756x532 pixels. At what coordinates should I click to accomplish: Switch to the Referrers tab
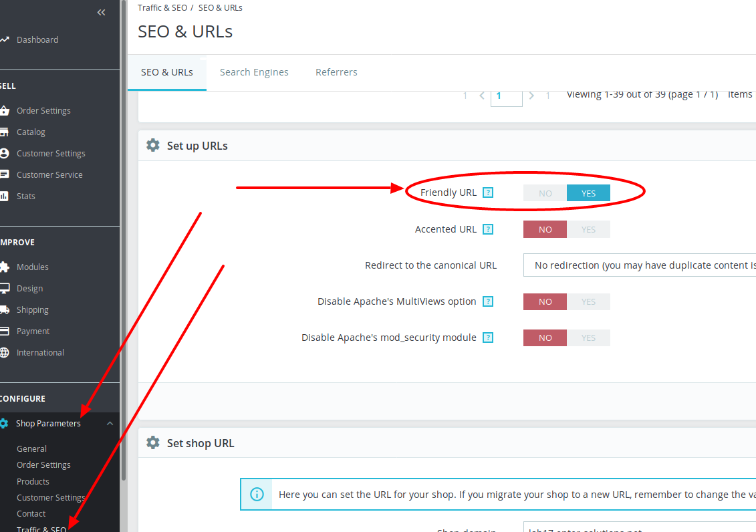pyautogui.click(x=336, y=72)
